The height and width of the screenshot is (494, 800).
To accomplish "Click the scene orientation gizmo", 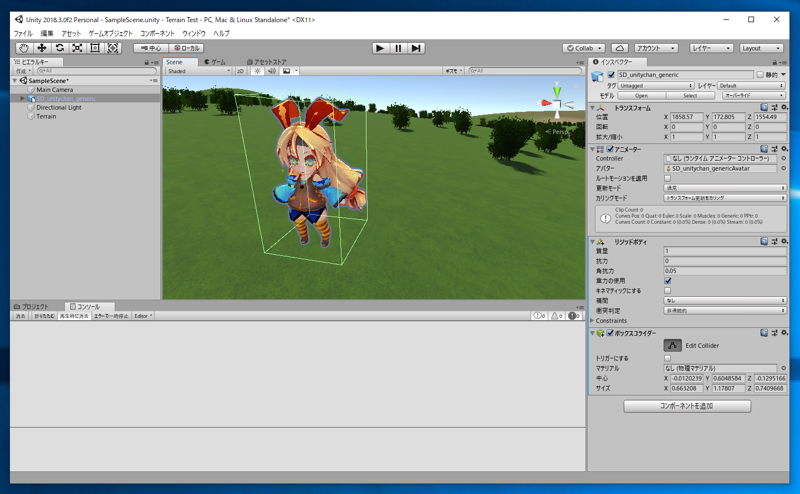I will pyautogui.click(x=557, y=103).
